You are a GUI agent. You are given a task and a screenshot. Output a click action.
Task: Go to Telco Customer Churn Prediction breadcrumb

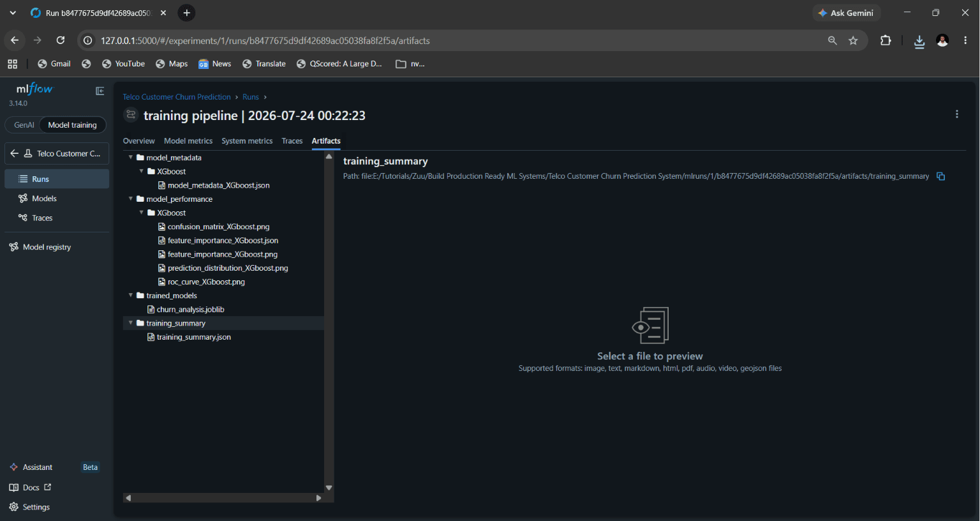point(177,97)
